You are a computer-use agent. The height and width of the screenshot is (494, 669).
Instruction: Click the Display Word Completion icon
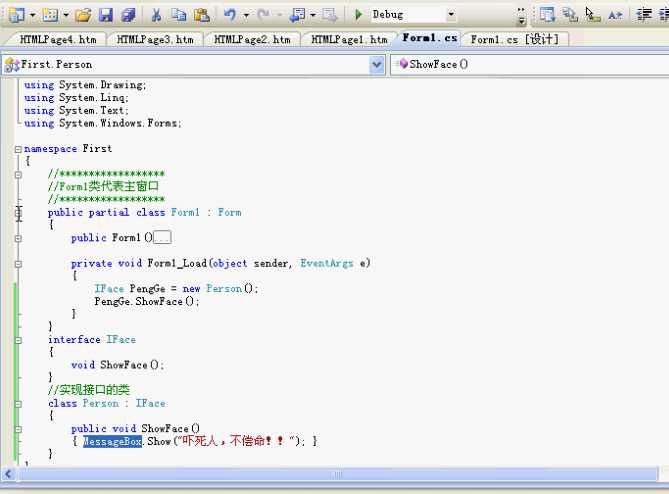[615, 15]
